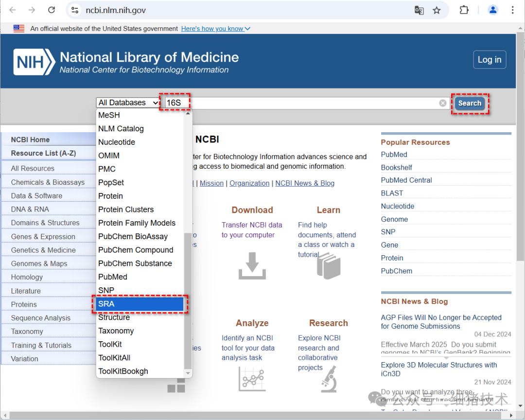Select SRA from the database list
This screenshot has width=525, height=420.
(x=140, y=304)
